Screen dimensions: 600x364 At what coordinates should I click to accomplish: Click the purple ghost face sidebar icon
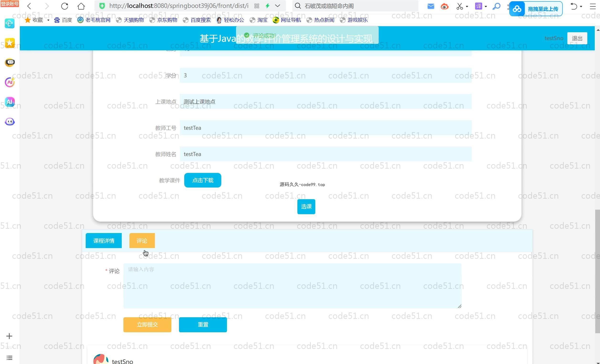point(10,121)
